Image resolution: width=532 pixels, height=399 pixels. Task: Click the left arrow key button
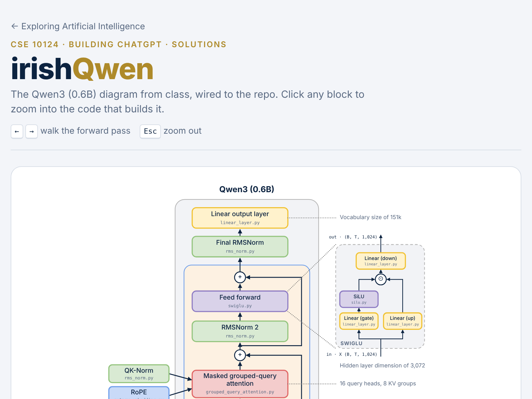17,131
